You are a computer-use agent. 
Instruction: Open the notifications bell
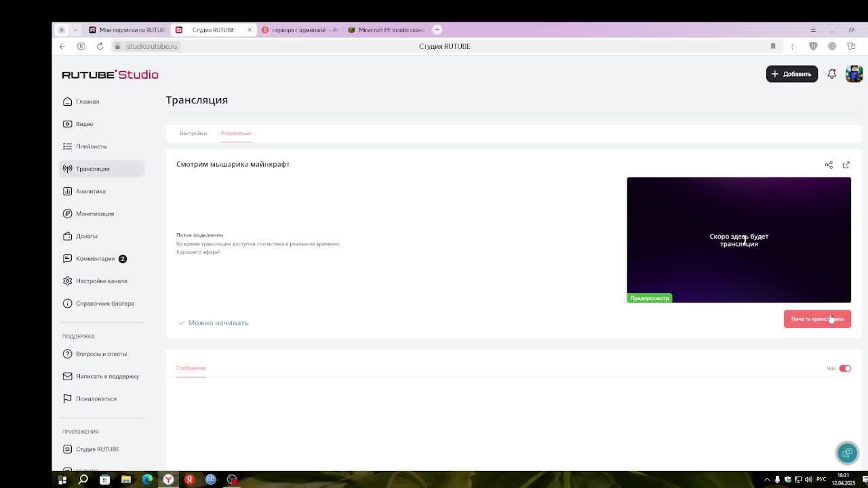(831, 74)
